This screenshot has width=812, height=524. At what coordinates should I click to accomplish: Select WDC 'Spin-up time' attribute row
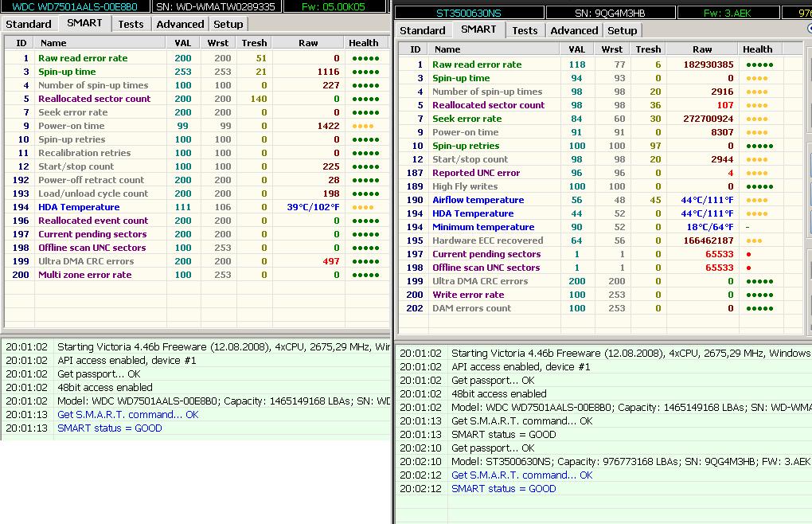pyautogui.click(x=197, y=72)
